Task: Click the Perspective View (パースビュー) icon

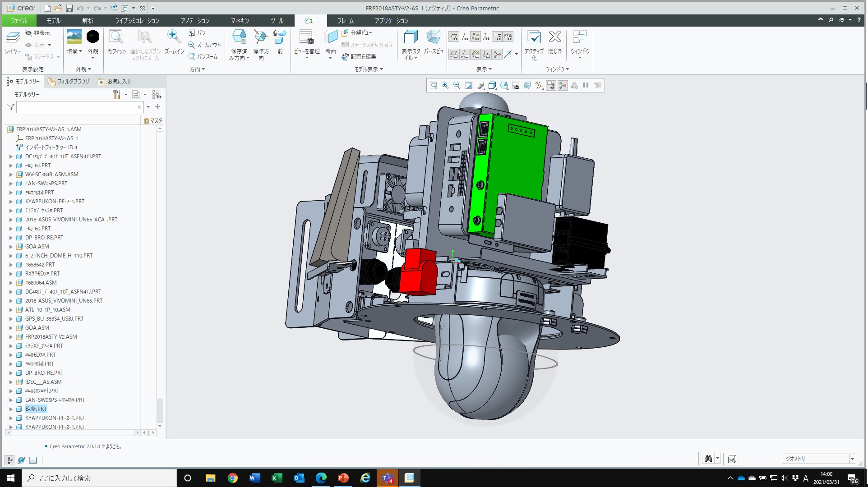Action: pyautogui.click(x=433, y=37)
